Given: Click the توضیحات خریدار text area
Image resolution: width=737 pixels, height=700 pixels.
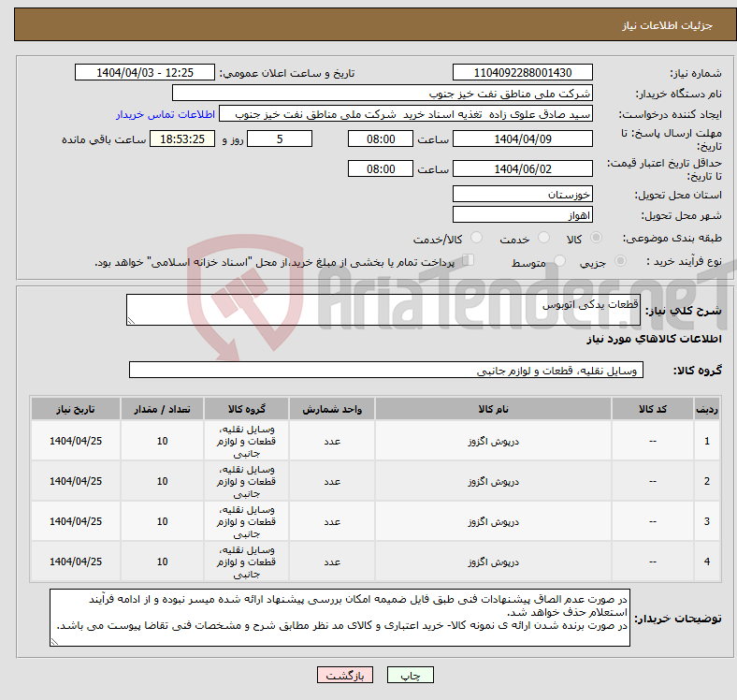Looking at the screenshot, I should click(340, 618).
